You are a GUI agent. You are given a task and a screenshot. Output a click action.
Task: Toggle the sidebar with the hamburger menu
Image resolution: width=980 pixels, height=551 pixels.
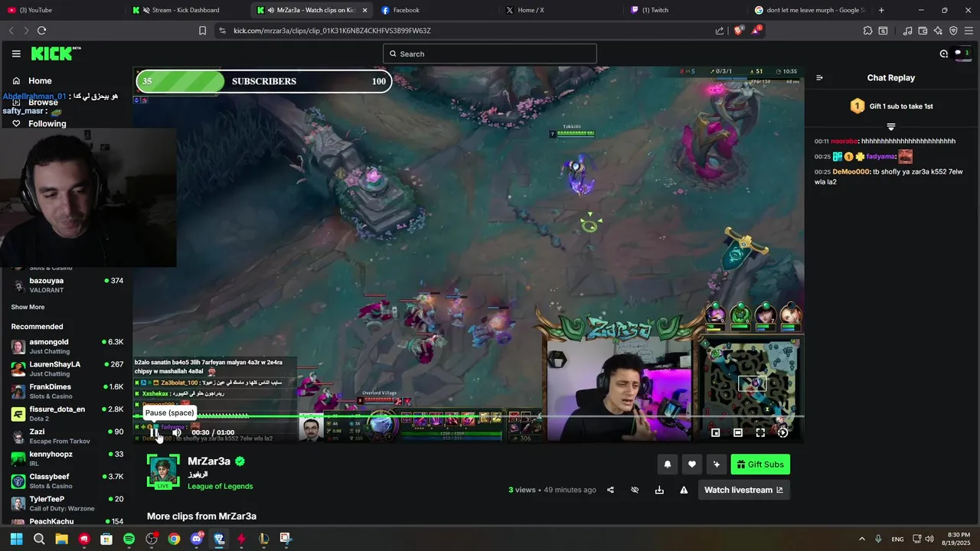click(x=16, y=54)
